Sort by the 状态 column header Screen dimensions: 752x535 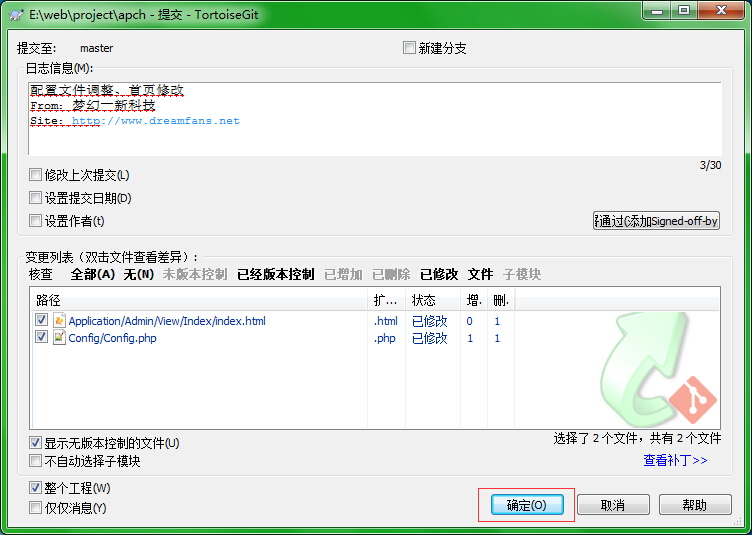433,300
